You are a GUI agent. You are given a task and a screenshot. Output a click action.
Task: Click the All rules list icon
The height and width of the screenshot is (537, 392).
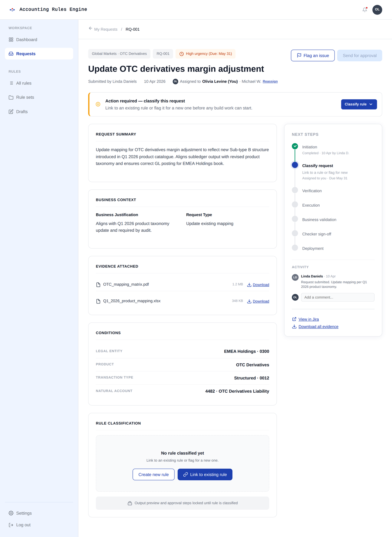pos(11,83)
